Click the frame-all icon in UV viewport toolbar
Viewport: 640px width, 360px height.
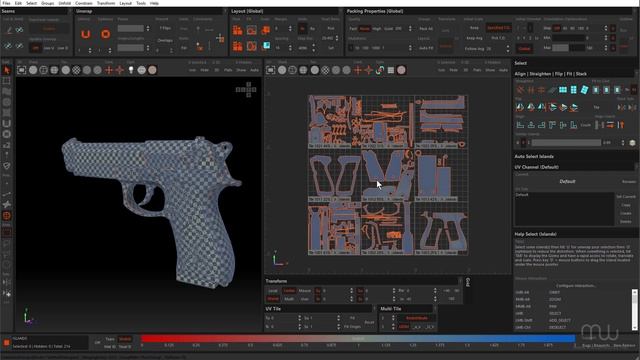coord(270,70)
